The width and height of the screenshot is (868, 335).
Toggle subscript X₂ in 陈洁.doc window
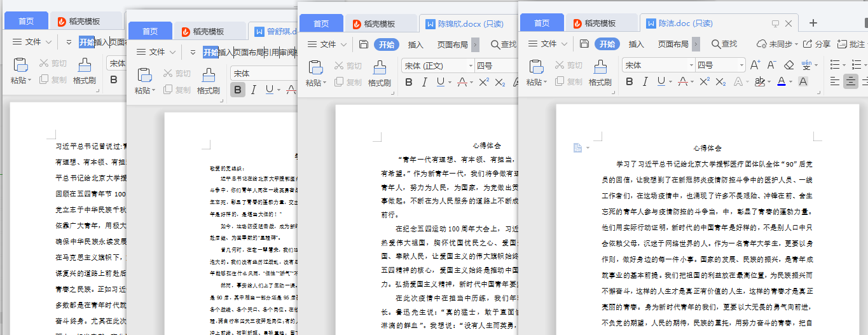pyautogui.click(x=720, y=81)
